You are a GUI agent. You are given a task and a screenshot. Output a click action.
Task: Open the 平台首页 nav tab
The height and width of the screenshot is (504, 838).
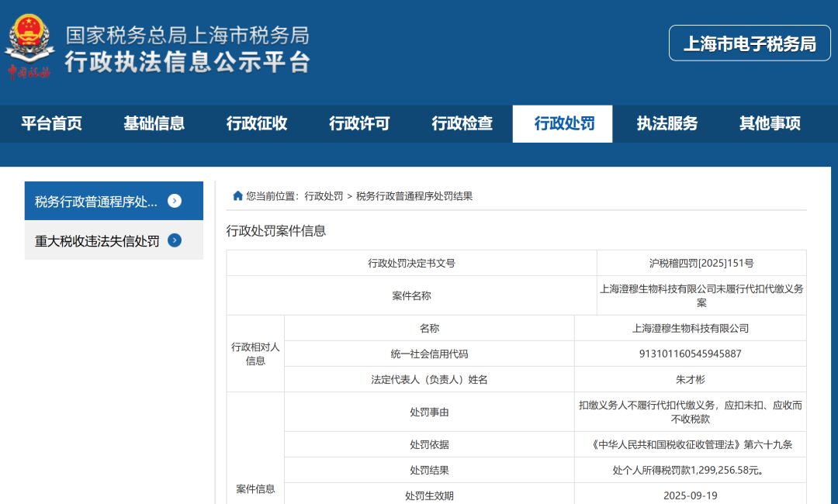tap(51, 123)
